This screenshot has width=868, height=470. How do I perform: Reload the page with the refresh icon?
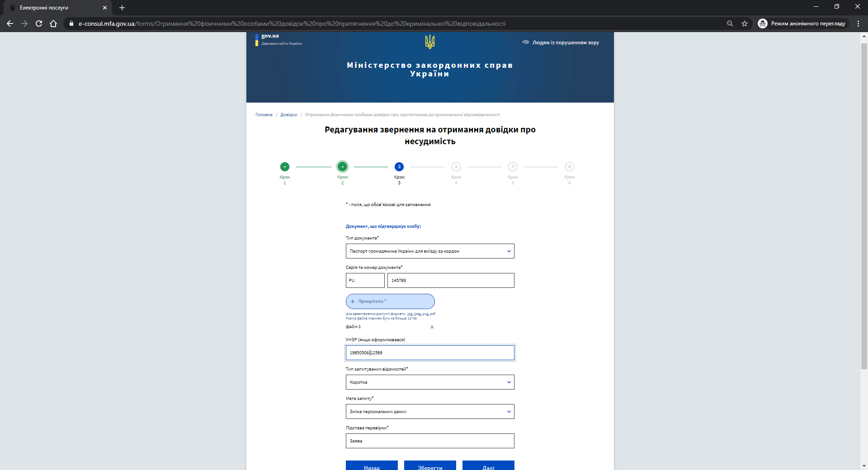[39, 23]
